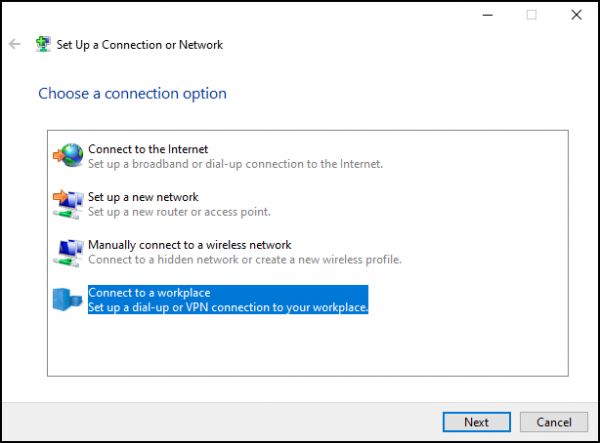Click the new router or access point description
The image size is (600, 443).
[x=179, y=211]
